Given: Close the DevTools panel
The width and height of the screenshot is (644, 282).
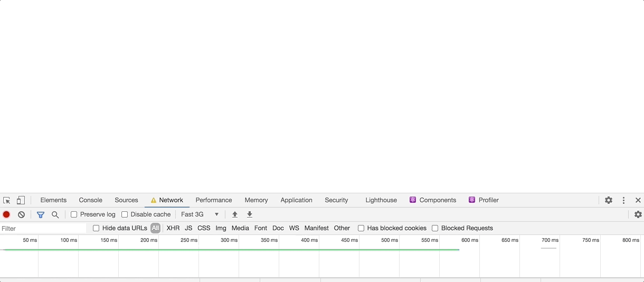Looking at the screenshot, I should [638, 200].
